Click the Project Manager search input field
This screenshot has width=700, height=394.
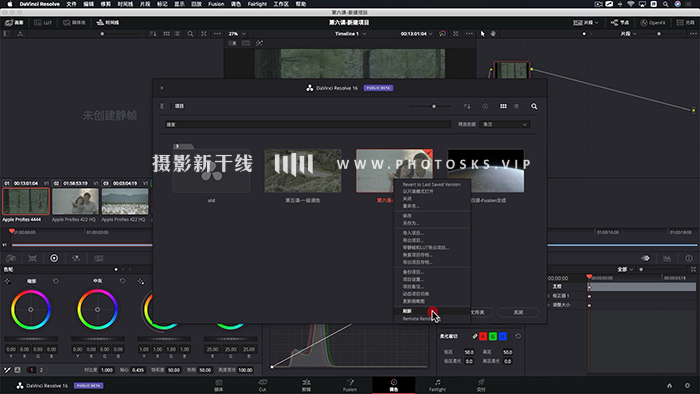tap(308, 124)
